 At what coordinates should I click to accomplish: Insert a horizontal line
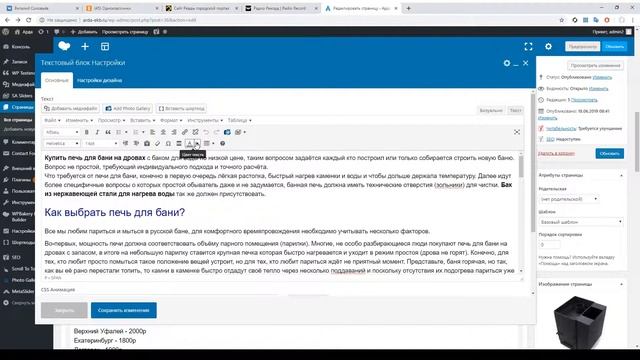pyautogui.click(x=179, y=144)
